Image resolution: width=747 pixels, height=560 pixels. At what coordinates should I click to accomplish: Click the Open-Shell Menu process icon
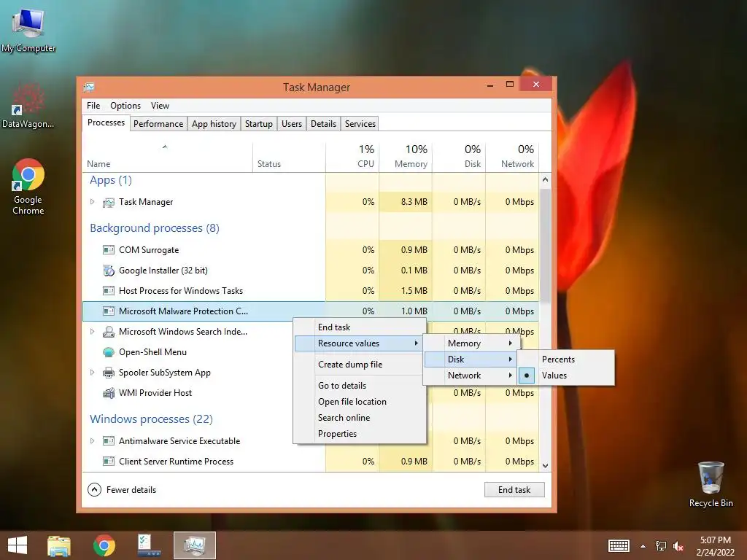click(109, 352)
